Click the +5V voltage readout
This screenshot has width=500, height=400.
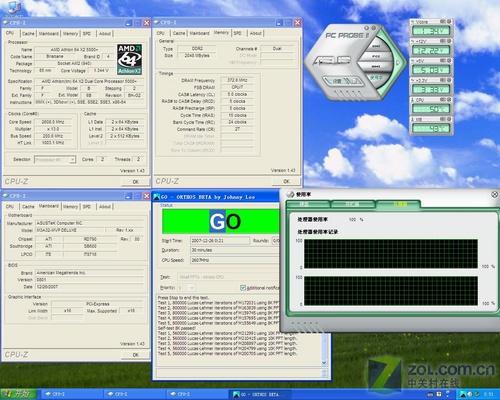pyautogui.click(x=431, y=70)
